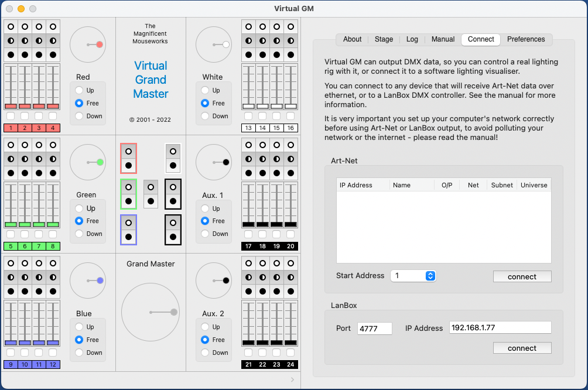
Task: Click the LanBox Port input field
Action: 374,329
